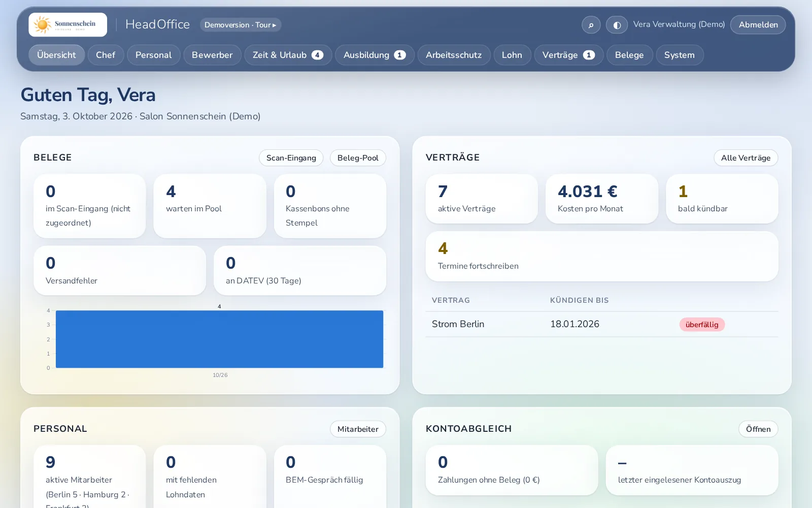The height and width of the screenshot is (508, 812).
Task: Go to the Personal tab
Action: [153, 55]
